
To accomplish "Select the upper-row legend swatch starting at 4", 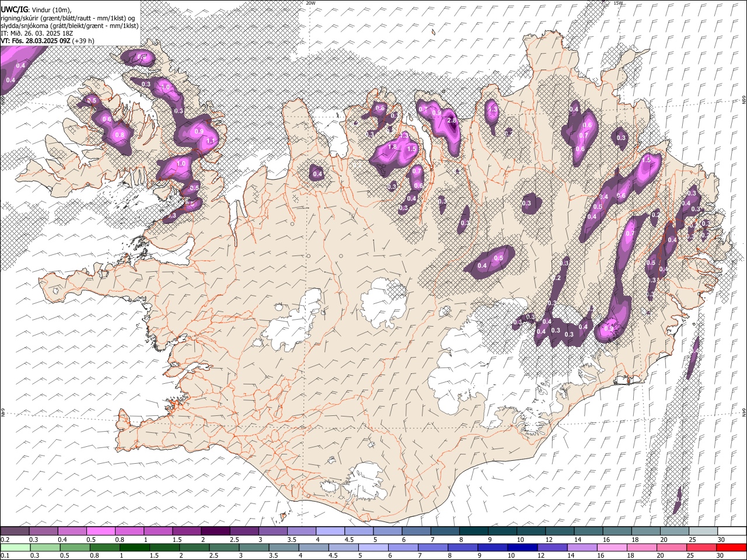I will pyautogui.click(x=330, y=531).
